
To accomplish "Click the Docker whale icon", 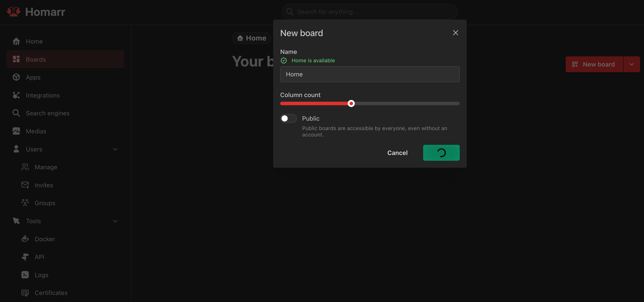I will (x=25, y=239).
